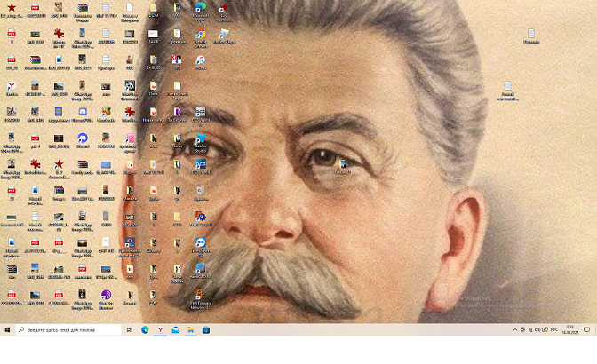The image size is (597, 364).
Task: Open Microsoft Store from the taskbar
Action: point(206,329)
